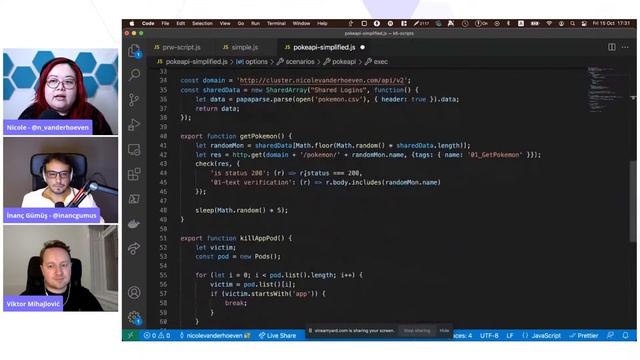Click the remote window indicator in status bar
This screenshot has width=640, height=360.
click(130, 336)
